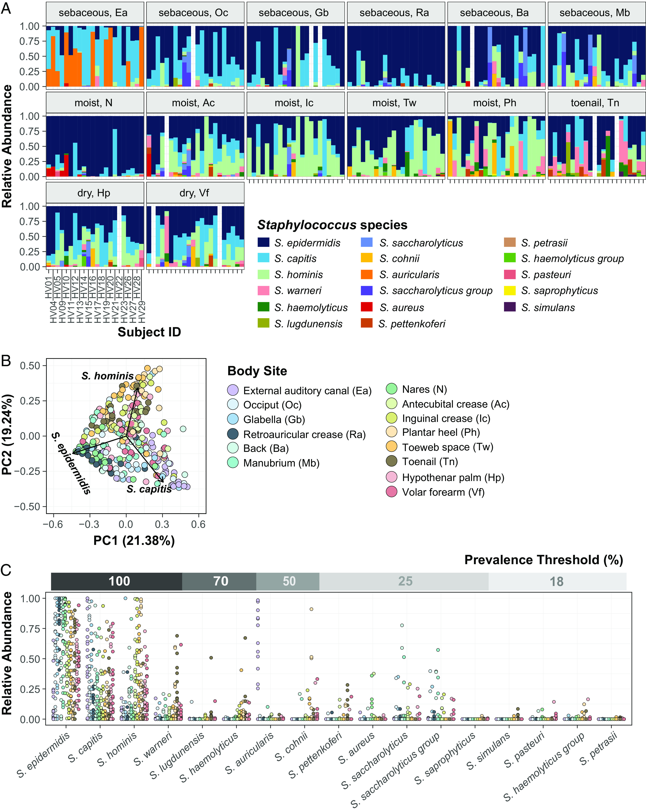Click the 'dry, Hp' facet header
This screenshot has width=646, height=812.
[95, 193]
